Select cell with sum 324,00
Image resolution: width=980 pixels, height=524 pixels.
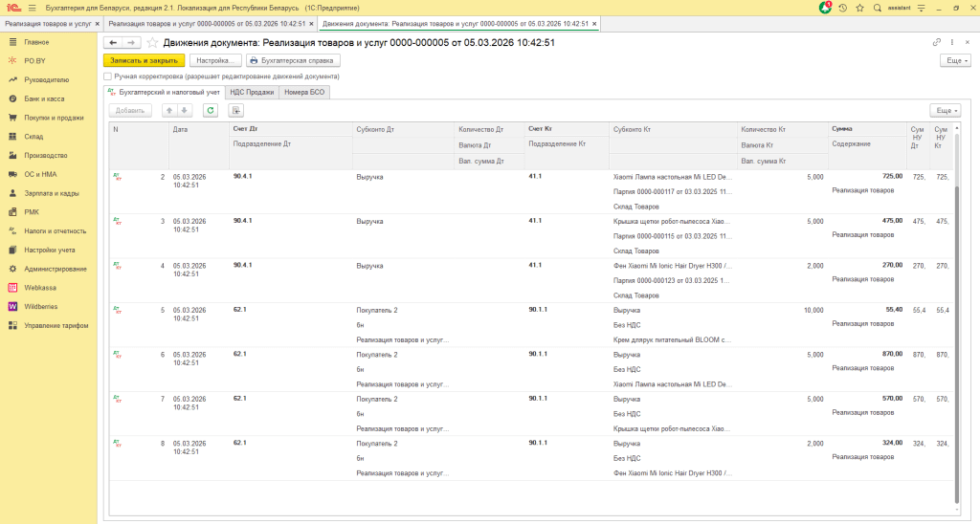pyautogui.click(x=867, y=443)
